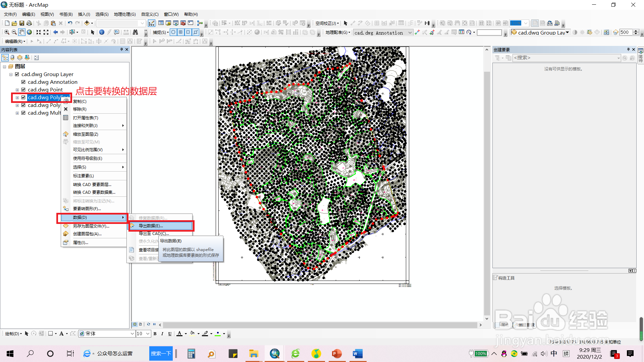Open the Find tool binoculars icon
Image resolution: width=644 pixels, height=362 pixels.
tap(136, 32)
